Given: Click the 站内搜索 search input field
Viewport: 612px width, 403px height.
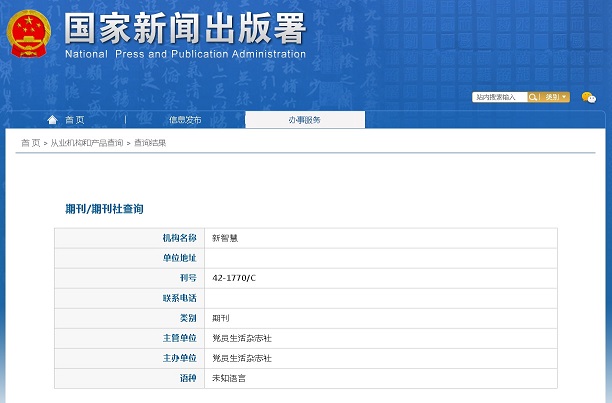Looking at the screenshot, I should coord(499,97).
